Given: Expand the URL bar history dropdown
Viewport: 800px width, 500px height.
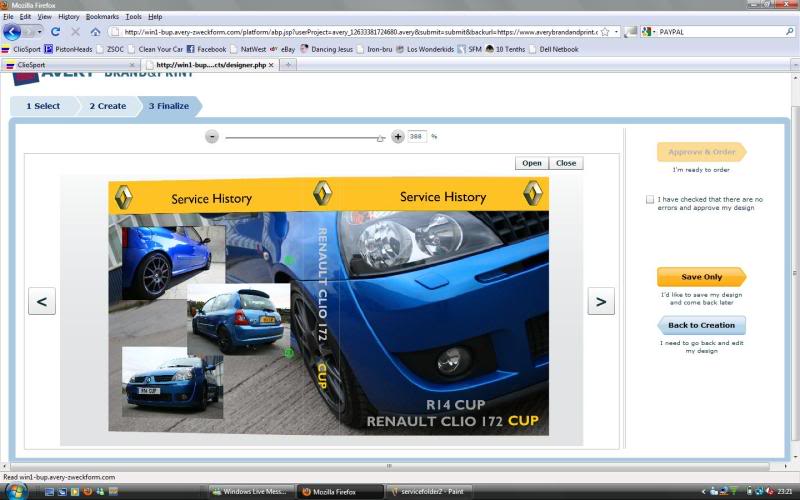Looking at the screenshot, I should 617,32.
